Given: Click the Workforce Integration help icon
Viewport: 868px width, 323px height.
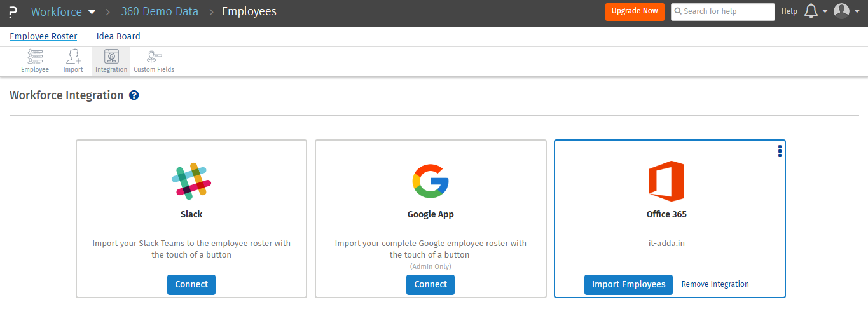Looking at the screenshot, I should point(134,95).
